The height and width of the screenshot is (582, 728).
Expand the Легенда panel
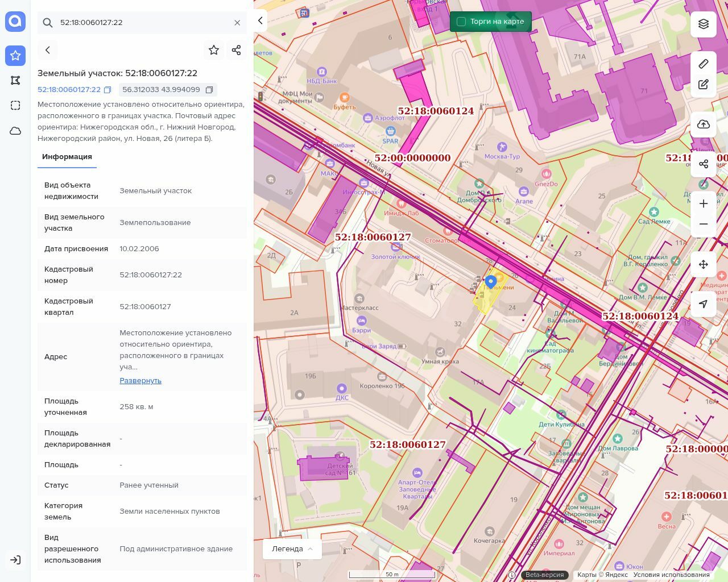(292, 548)
